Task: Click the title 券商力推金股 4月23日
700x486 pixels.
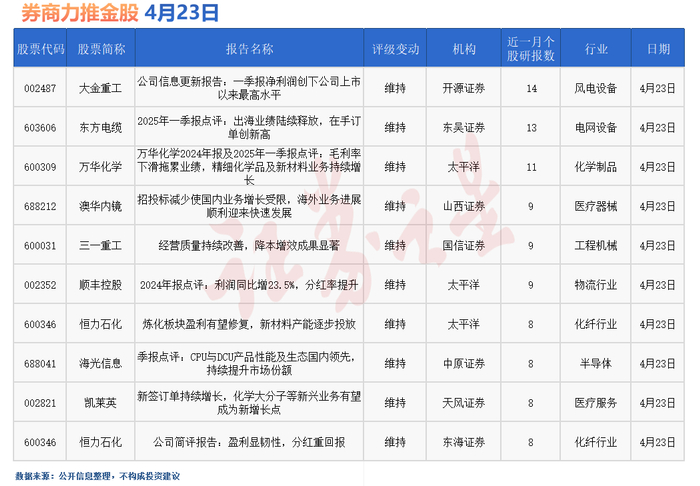Action: coord(120,12)
